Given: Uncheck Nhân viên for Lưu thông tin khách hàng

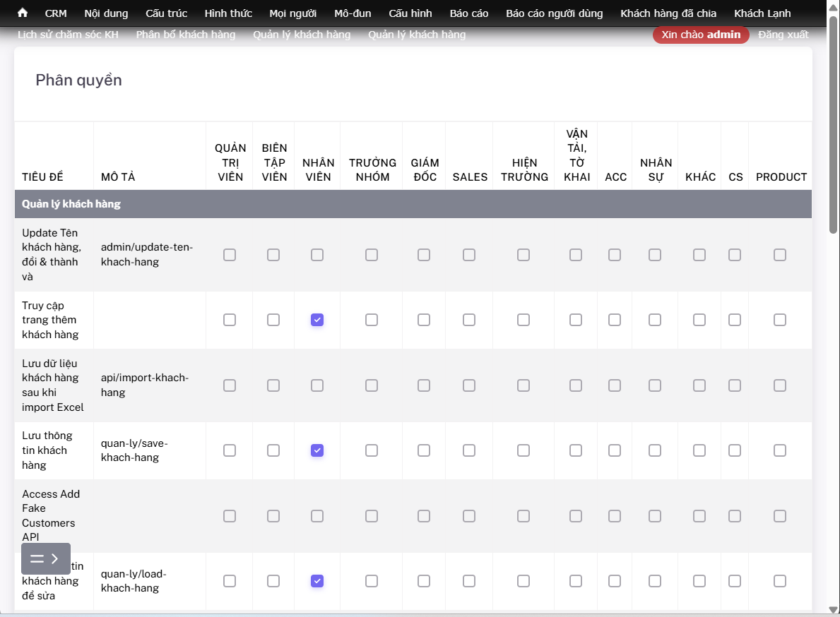Looking at the screenshot, I should (x=317, y=450).
